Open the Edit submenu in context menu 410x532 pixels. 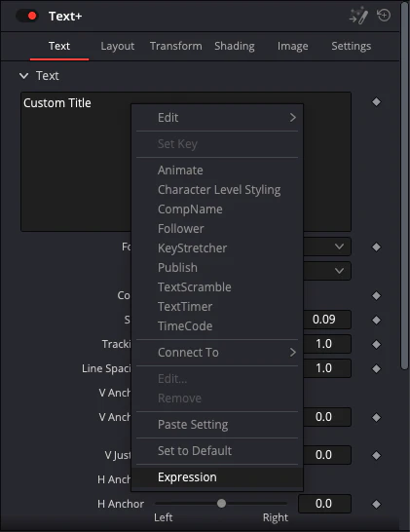click(217, 118)
